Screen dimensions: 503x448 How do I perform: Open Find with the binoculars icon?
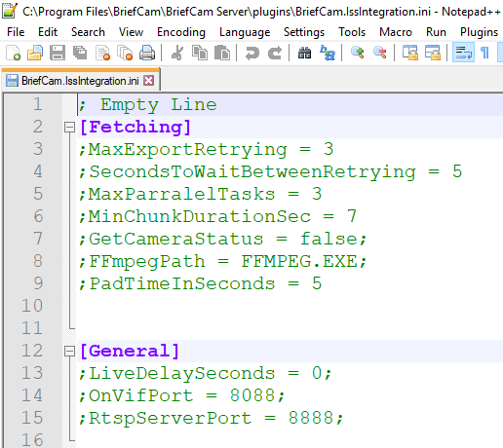coord(305,53)
